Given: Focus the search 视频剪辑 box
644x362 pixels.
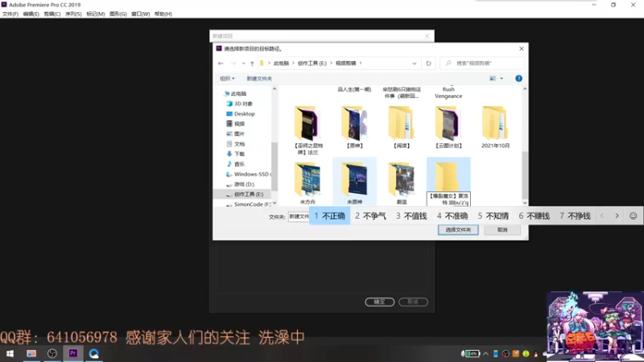Looking at the screenshot, I should [x=482, y=64].
